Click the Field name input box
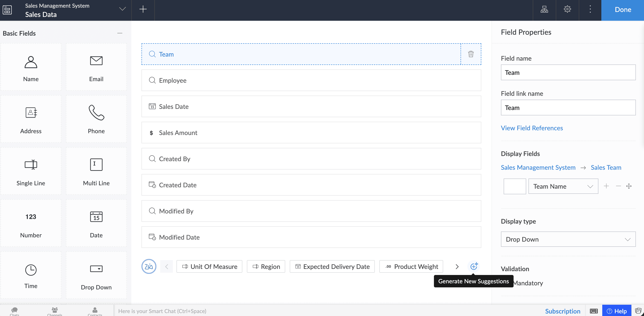The width and height of the screenshot is (644, 316). (568, 72)
